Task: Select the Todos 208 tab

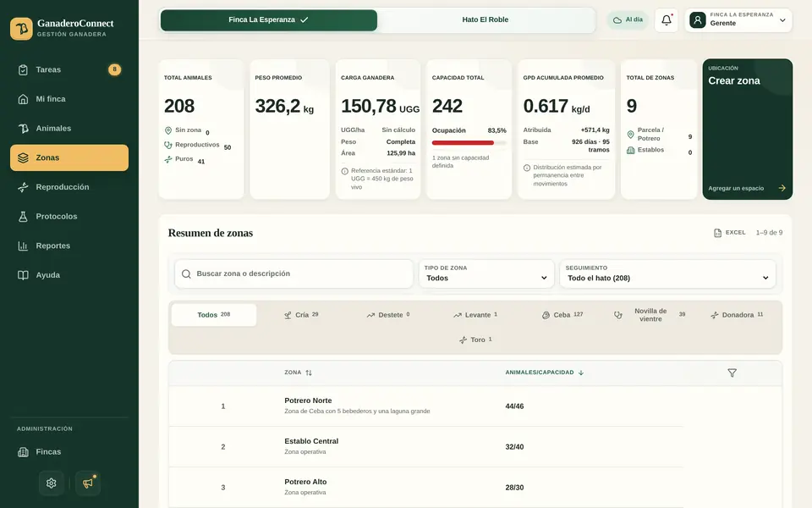Action: pyautogui.click(x=214, y=315)
